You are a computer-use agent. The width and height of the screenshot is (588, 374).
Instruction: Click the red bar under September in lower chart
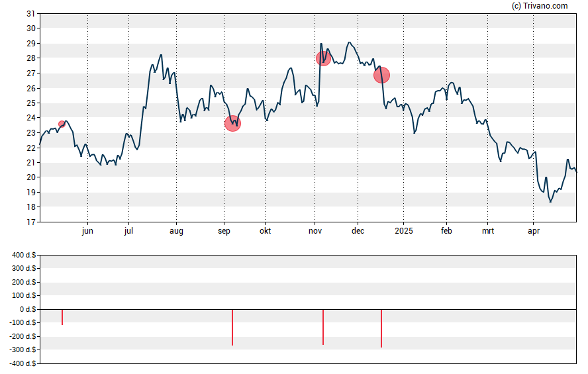pyautogui.click(x=232, y=327)
